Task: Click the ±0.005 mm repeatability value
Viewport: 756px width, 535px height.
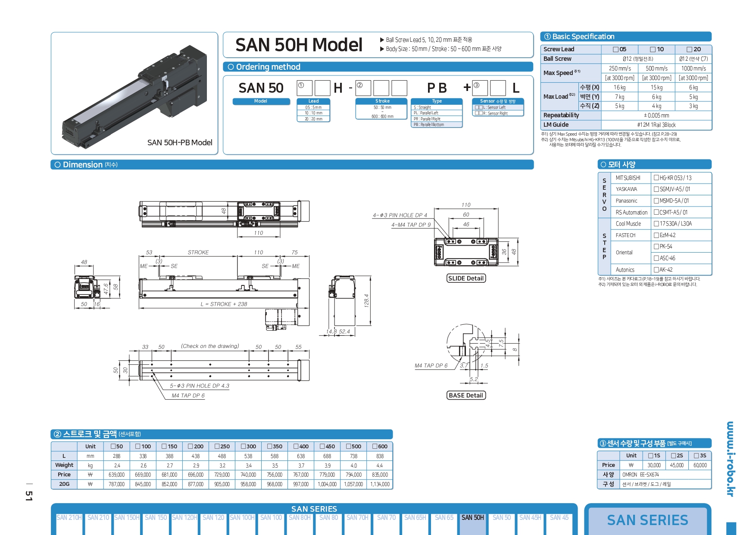Action: tap(656, 116)
